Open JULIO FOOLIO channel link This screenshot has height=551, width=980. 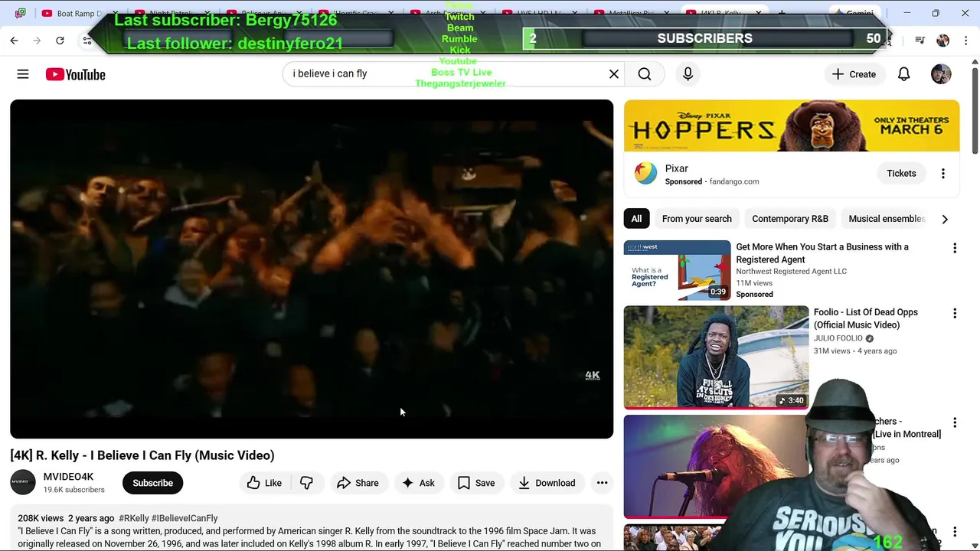tap(838, 338)
